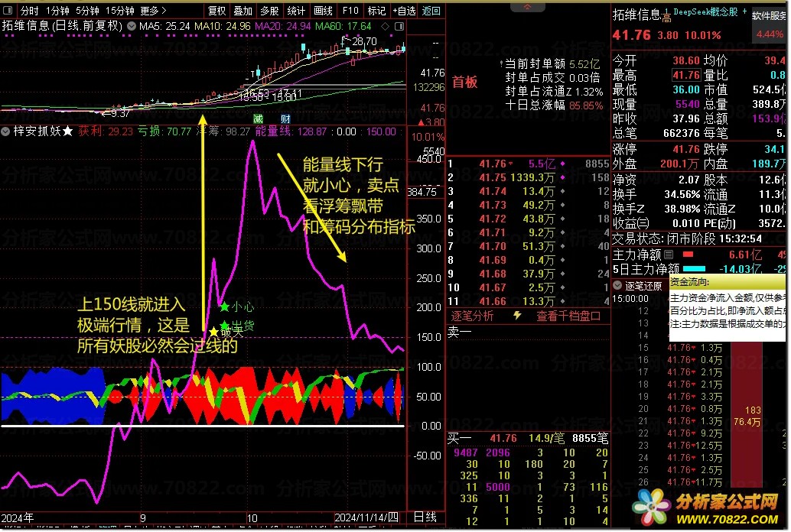Screen dimensions: 791x532
Task: Click the red 高 tag beside stock name
Action: (x=666, y=18)
